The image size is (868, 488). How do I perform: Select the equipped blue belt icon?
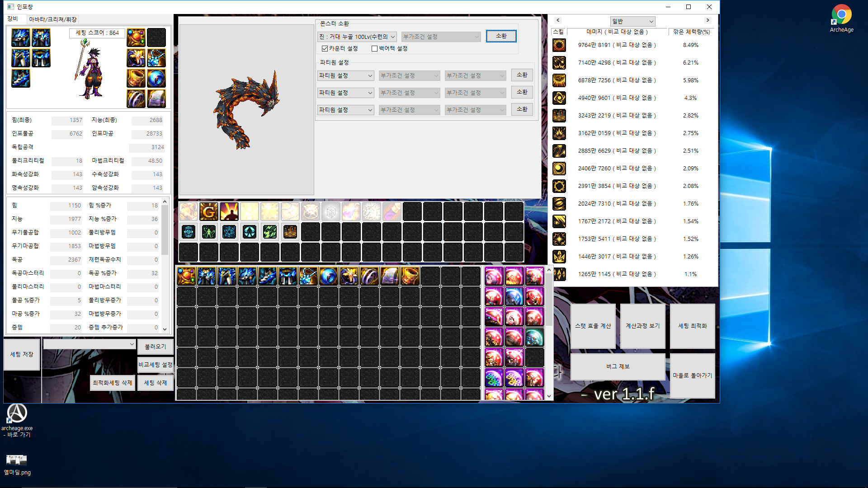tap(41, 58)
